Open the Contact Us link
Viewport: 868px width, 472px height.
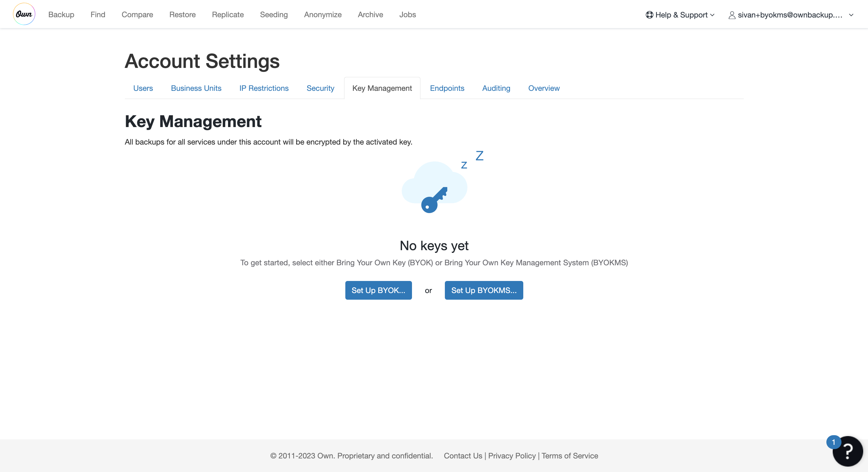click(462, 456)
